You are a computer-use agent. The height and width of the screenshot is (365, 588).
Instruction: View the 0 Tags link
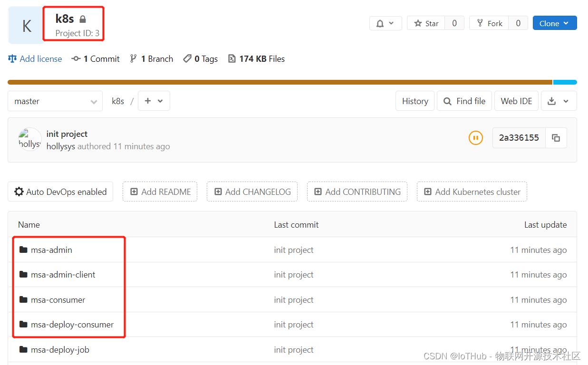click(x=201, y=59)
